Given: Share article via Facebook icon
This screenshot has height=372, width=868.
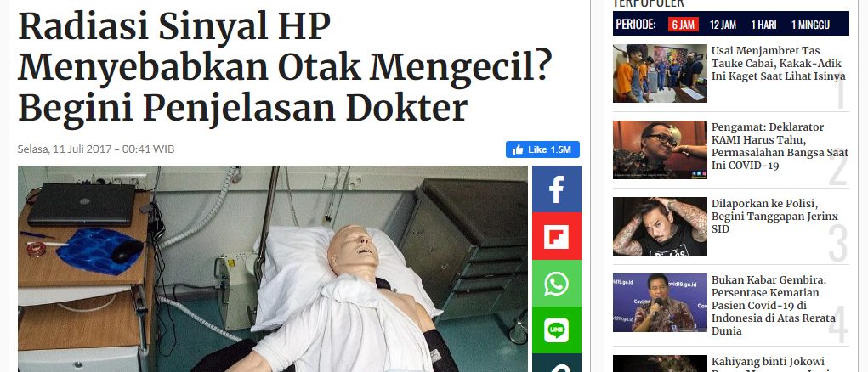Looking at the screenshot, I should [x=556, y=189].
